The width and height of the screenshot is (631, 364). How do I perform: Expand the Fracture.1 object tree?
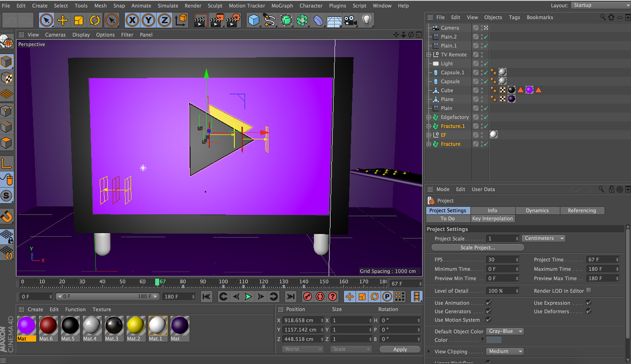pyautogui.click(x=429, y=126)
